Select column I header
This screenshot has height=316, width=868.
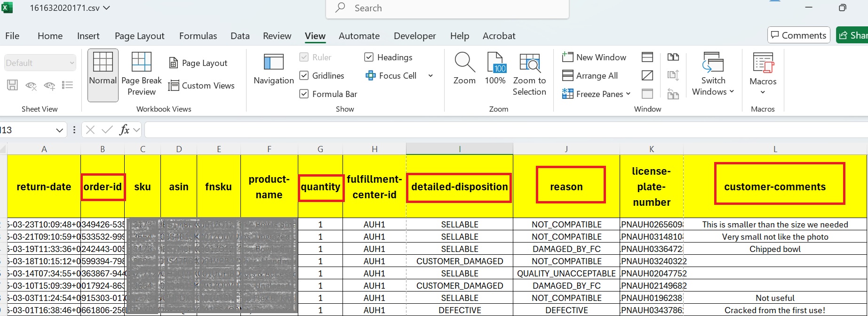pos(460,149)
